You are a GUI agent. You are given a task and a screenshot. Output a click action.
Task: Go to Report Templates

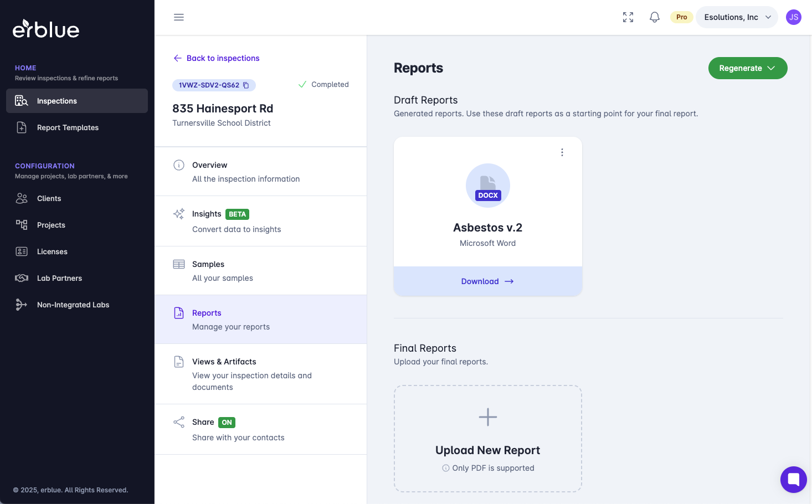pos(77,127)
